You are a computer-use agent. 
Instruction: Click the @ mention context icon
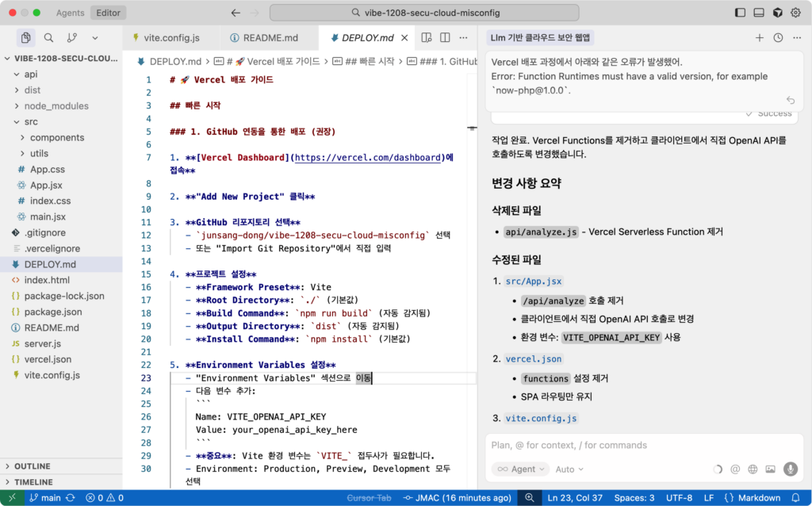735,469
